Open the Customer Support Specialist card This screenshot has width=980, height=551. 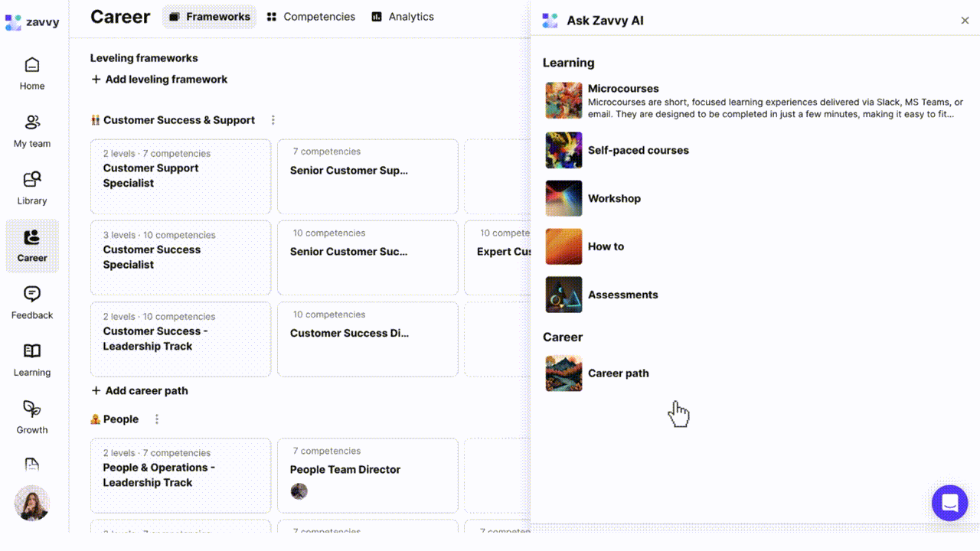[181, 177]
